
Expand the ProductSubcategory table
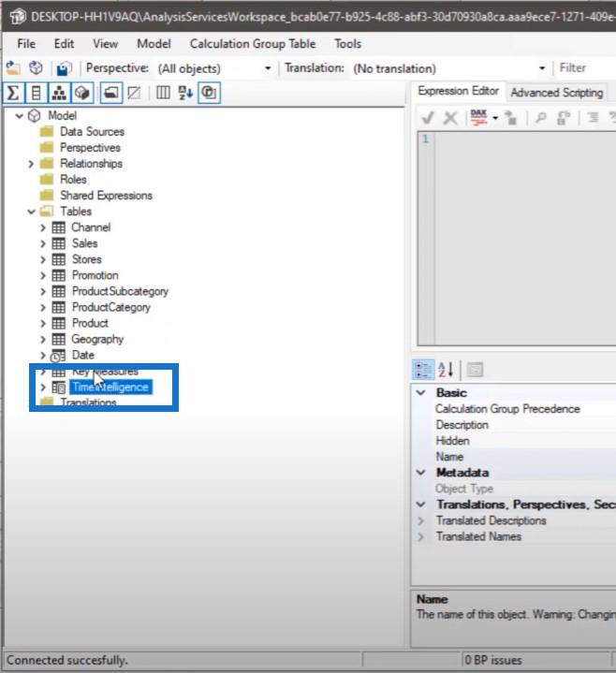coord(43,291)
